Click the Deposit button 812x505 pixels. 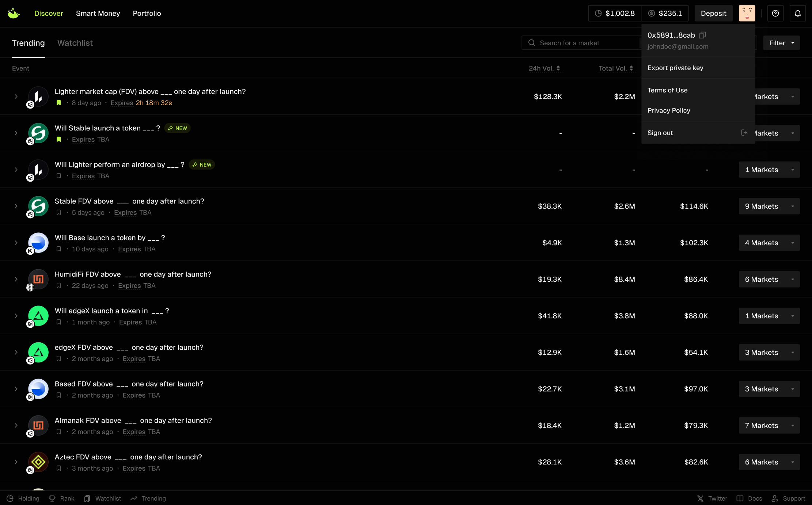[x=713, y=14]
